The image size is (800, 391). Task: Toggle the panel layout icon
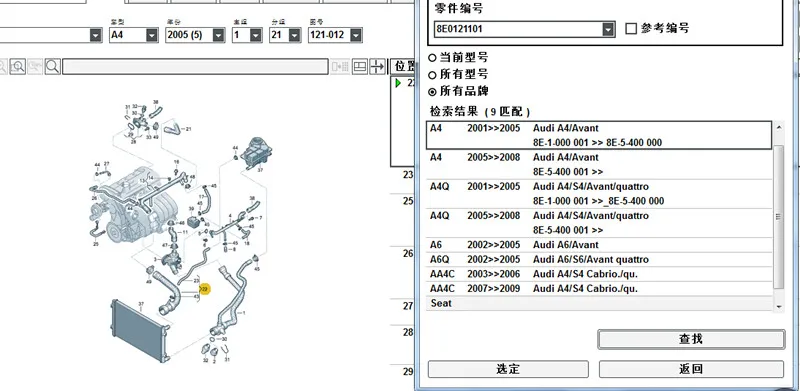tap(360, 66)
